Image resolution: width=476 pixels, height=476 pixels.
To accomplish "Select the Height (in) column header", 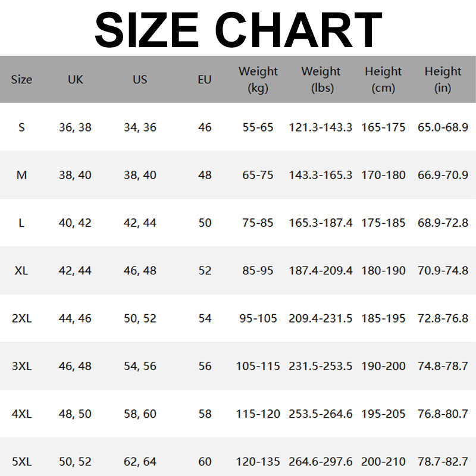I will coord(443,79).
